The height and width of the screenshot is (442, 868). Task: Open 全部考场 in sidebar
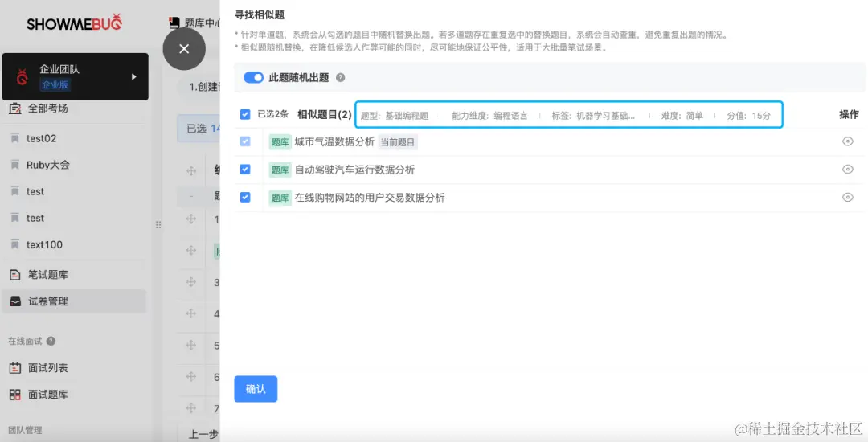tap(47, 108)
